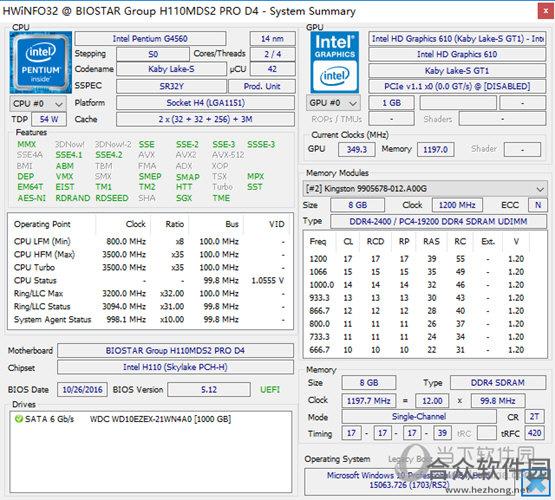Click the tRFC 420 field
This screenshot has width=555, height=500.
click(x=534, y=433)
